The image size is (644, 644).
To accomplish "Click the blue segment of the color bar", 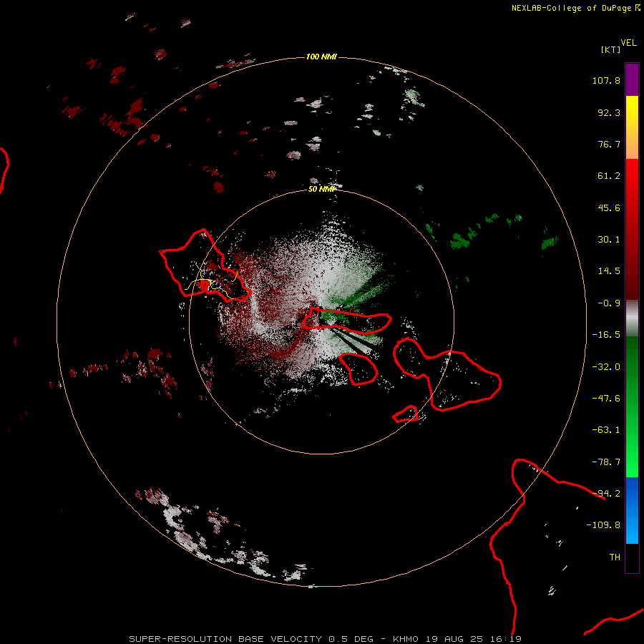I will pyautogui.click(x=632, y=510).
